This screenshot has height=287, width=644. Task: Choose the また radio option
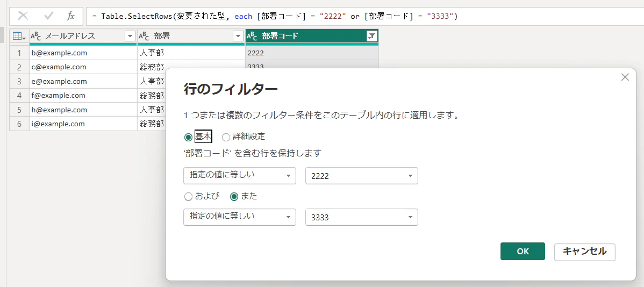click(234, 197)
